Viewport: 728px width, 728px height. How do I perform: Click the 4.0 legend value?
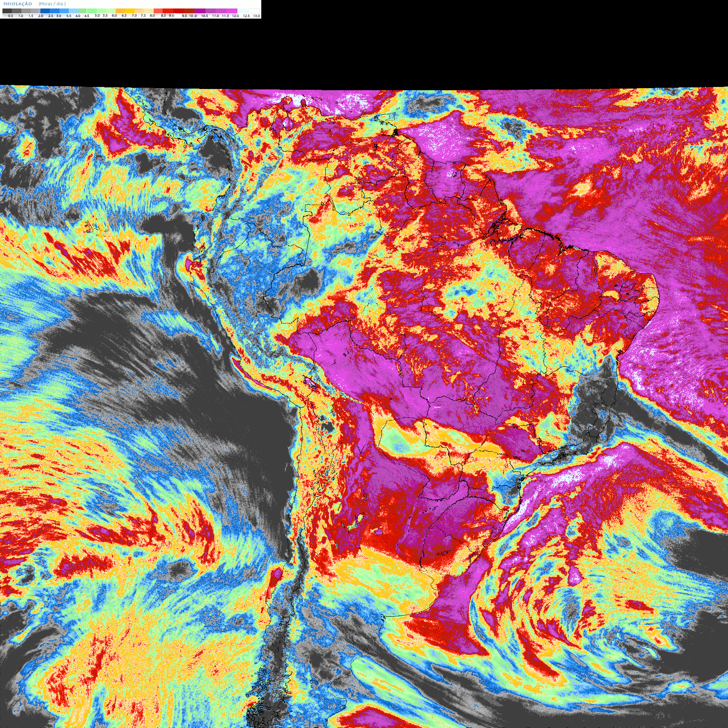coord(78,16)
